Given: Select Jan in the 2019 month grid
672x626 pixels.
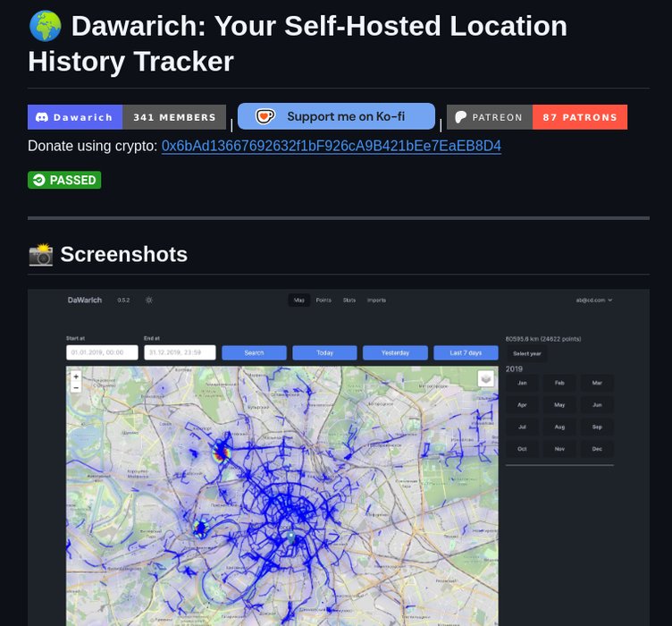Looking at the screenshot, I should pyautogui.click(x=522, y=383).
